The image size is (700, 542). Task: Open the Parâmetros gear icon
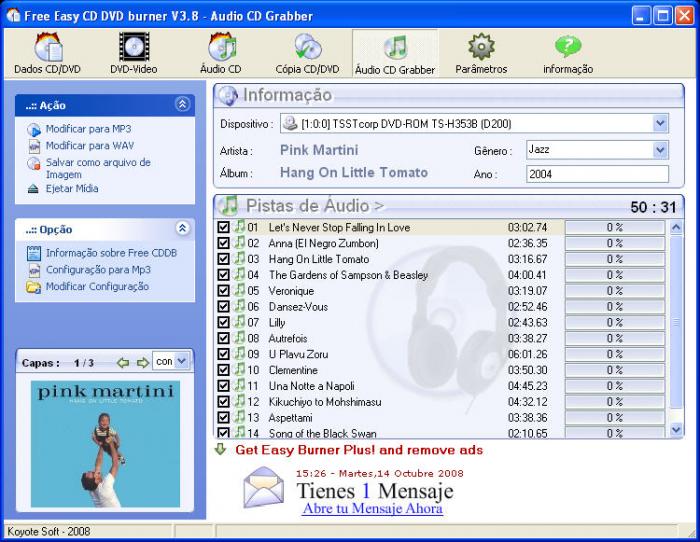pyautogui.click(x=481, y=47)
